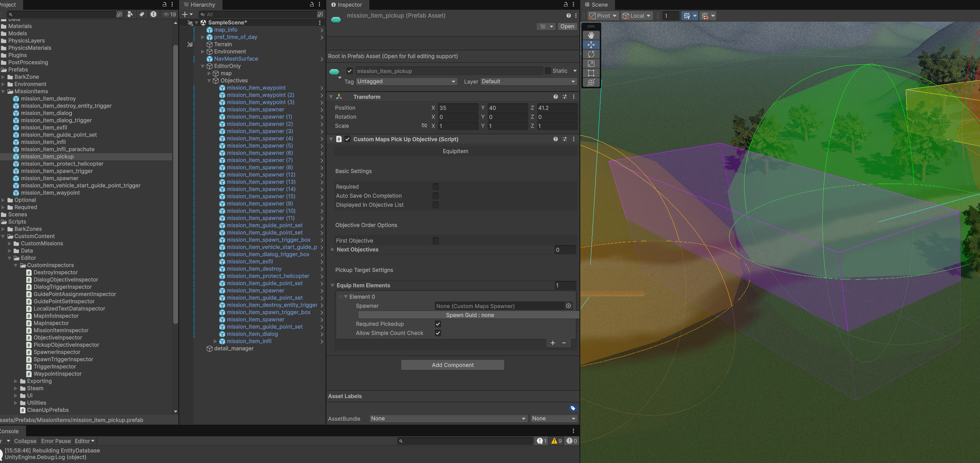Select the Rotate tool in Scene
Screen dimensions: 980x463
[591, 54]
